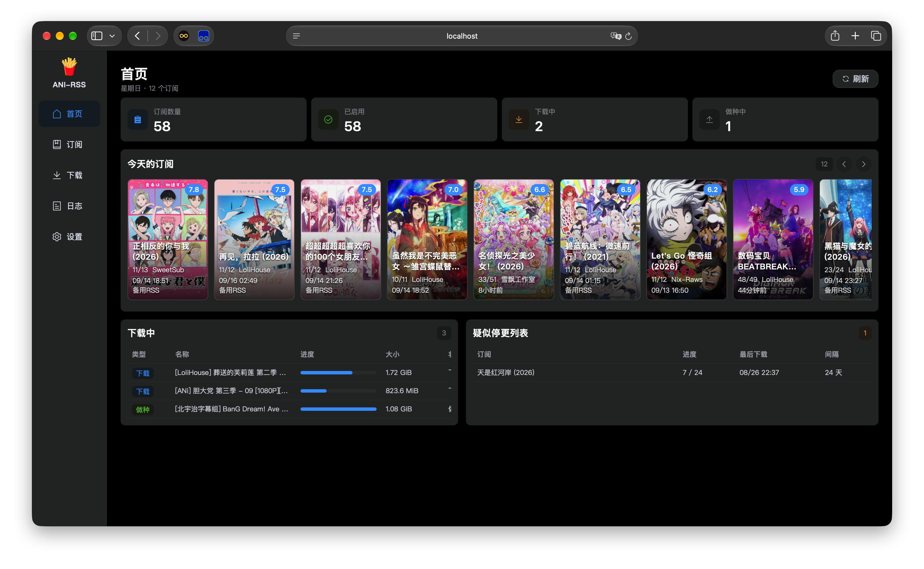Screen dimensions: 924x569
Task: Click the 下载 tag on the 胆大党 row
Action: 143,391
